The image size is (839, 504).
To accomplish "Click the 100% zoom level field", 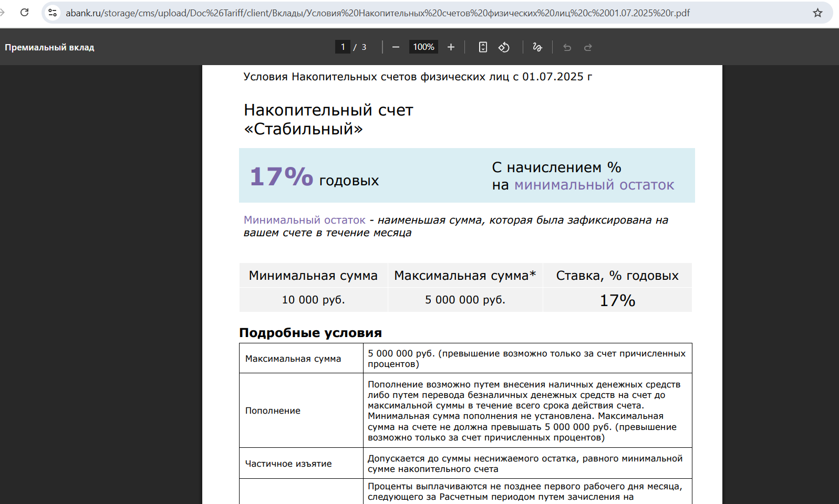I will tap(423, 47).
